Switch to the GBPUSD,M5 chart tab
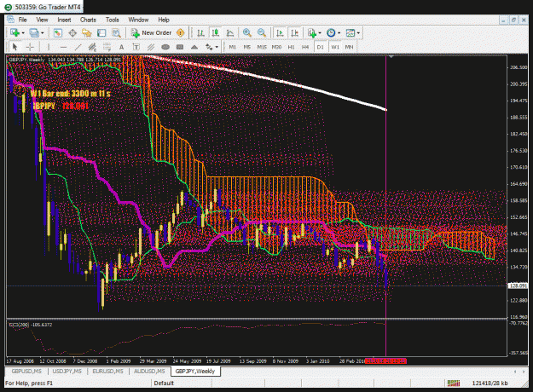This screenshot has width=533, height=392. (x=26, y=372)
